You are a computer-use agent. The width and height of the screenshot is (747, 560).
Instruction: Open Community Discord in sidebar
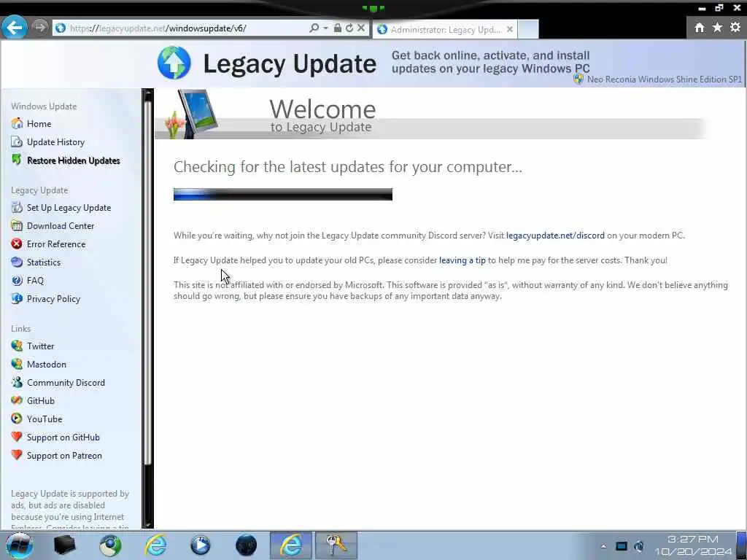pyautogui.click(x=66, y=382)
